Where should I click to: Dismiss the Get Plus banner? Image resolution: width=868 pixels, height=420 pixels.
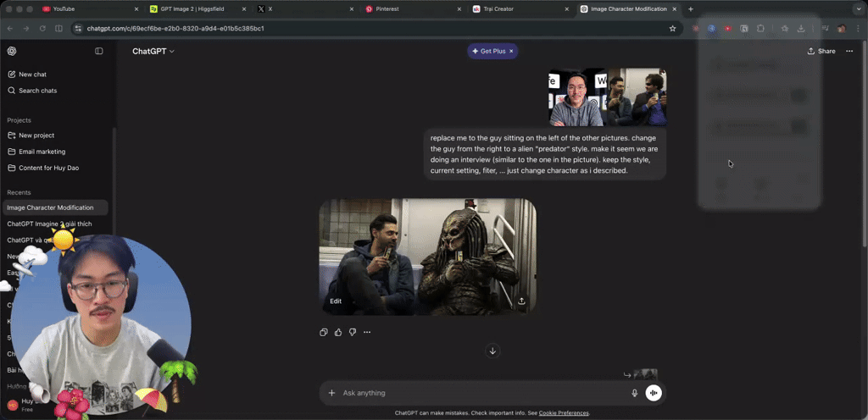(511, 51)
